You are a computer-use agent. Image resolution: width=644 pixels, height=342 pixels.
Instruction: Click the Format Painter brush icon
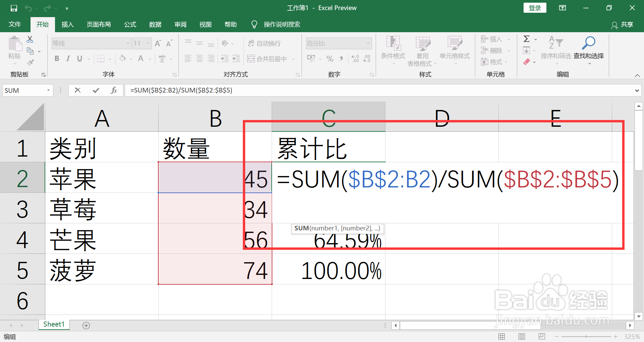(30, 62)
